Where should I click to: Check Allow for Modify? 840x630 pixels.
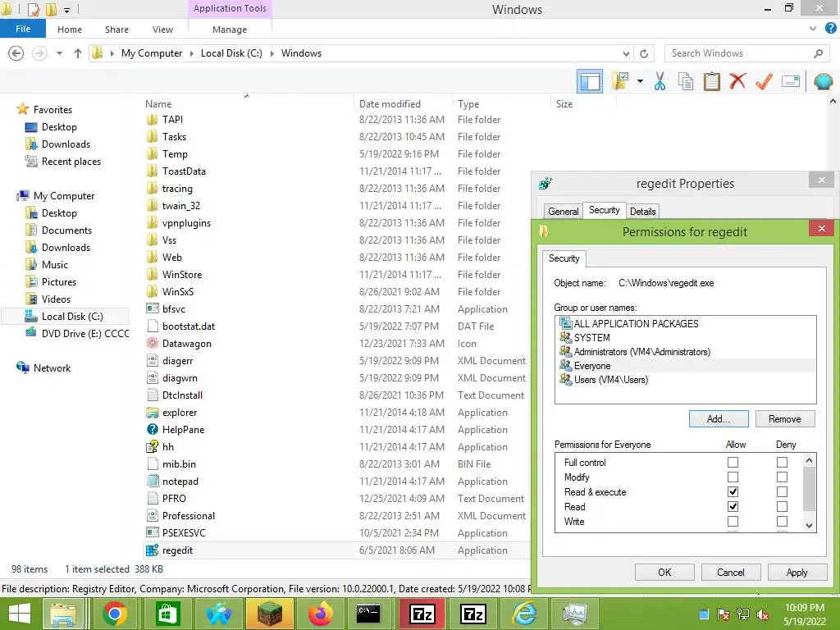point(733,477)
